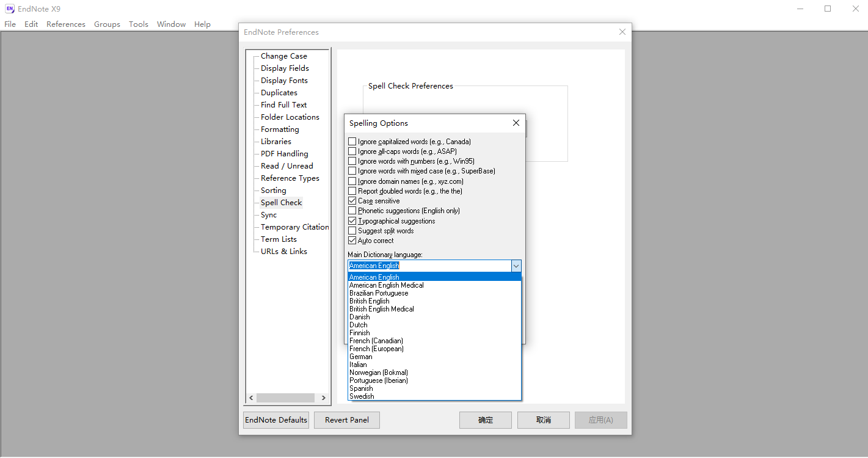This screenshot has width=868, height=458.
Task: Click the EndNote X9 app icon
Action: click(x=10, y=9)
